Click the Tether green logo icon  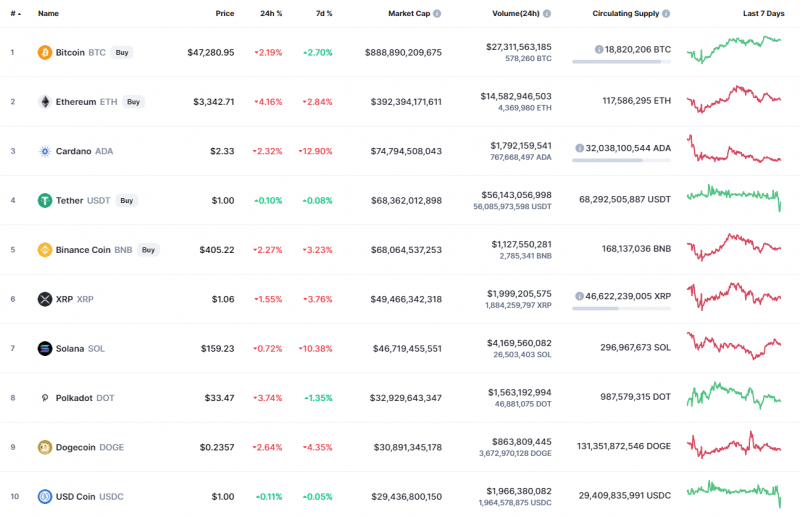(x=44, y=200)
